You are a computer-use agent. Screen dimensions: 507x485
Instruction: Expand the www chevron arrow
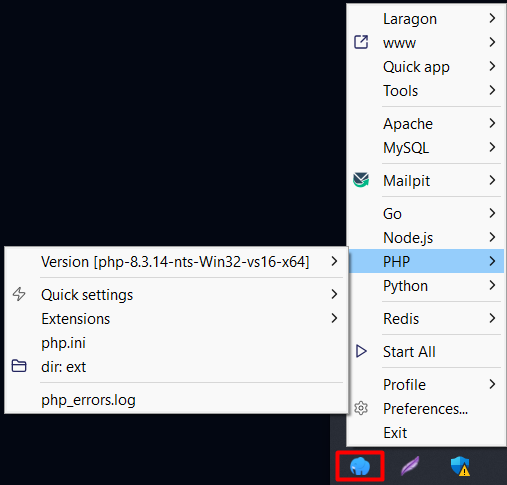coord(492,42)
